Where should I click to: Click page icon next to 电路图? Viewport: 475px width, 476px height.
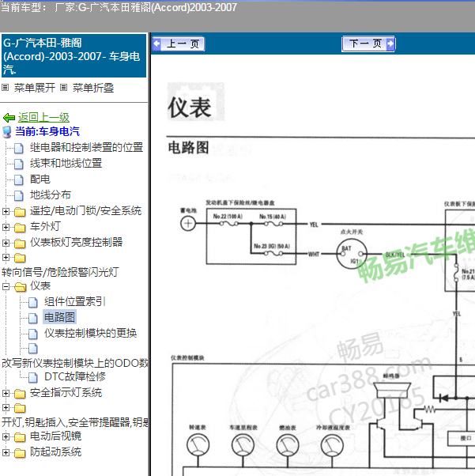tap(33, 318)
